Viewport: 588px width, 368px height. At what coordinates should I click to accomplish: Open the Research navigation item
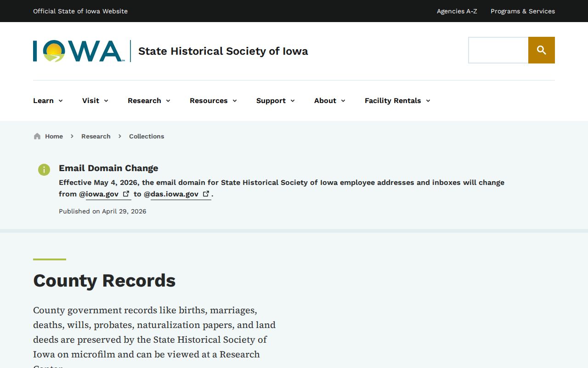pos(144,101)
